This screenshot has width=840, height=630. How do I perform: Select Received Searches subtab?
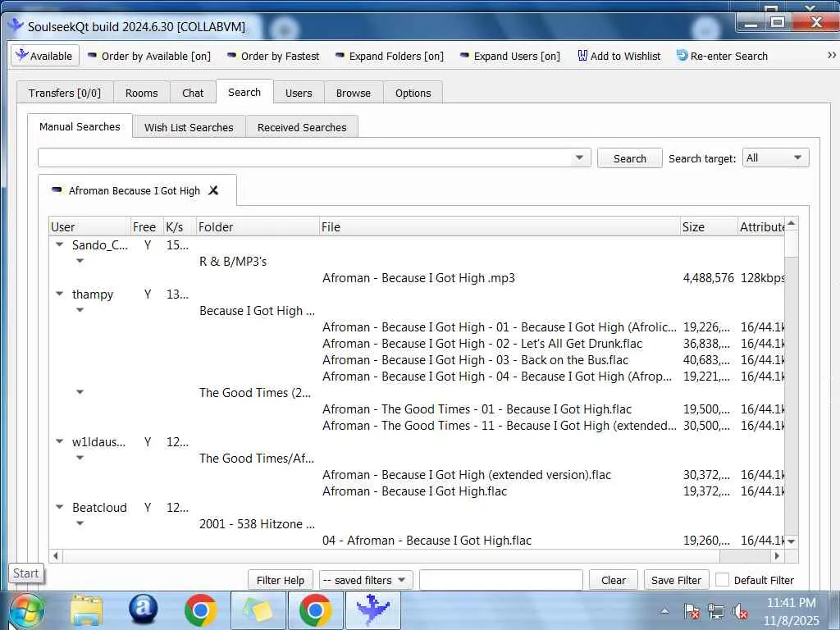302,127
